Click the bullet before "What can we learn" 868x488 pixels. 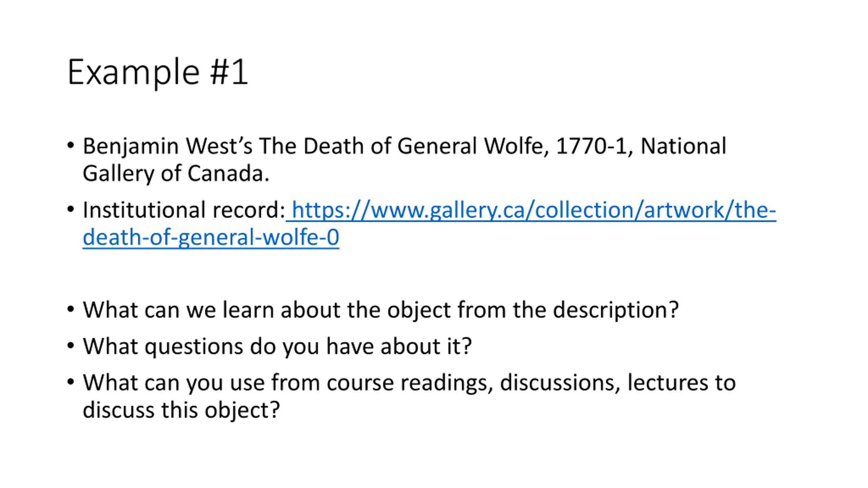[71, 309]
